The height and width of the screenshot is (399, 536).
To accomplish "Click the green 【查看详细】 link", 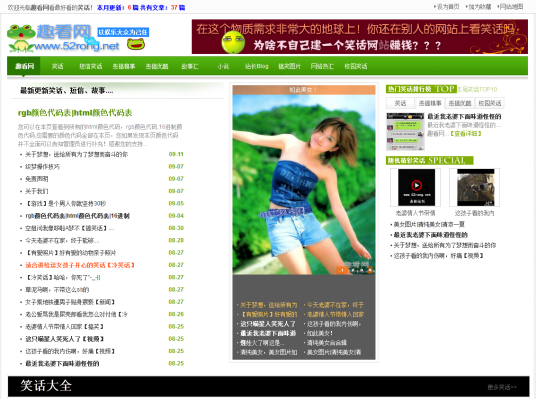I will (x=466, y=134).
